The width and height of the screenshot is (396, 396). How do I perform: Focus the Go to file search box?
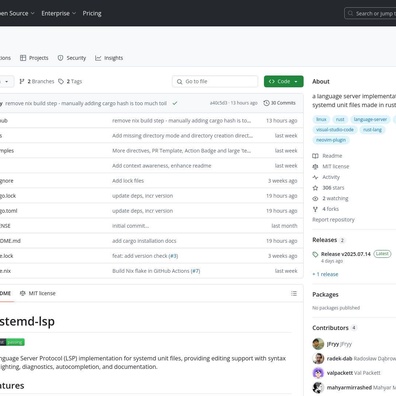coord(215,81)
